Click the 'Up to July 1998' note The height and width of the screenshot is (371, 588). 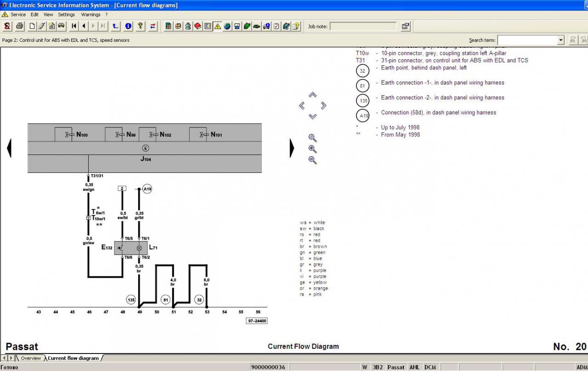(x=400, y=127)
